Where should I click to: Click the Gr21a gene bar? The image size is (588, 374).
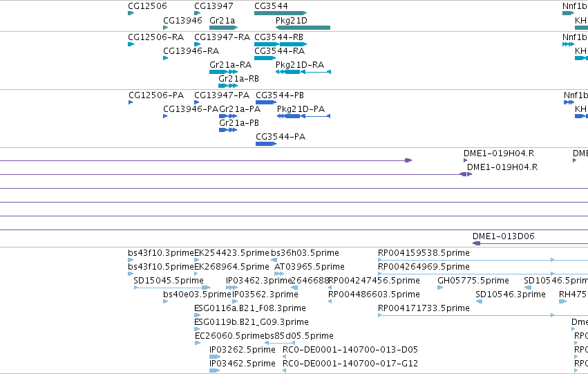[223, 28]
